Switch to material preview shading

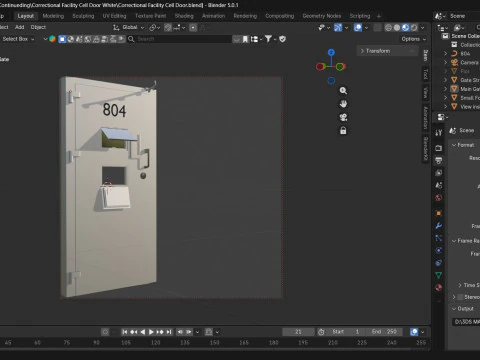click(405, 28)
